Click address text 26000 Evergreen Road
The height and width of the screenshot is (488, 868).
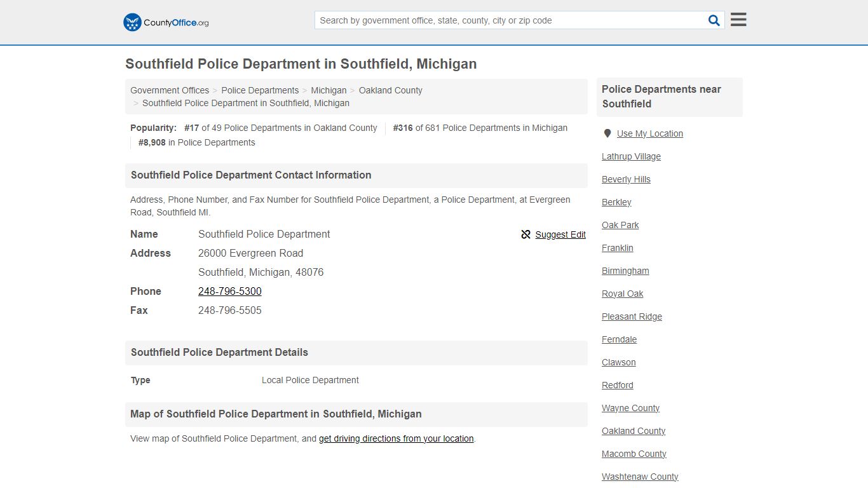coord(250,253)
